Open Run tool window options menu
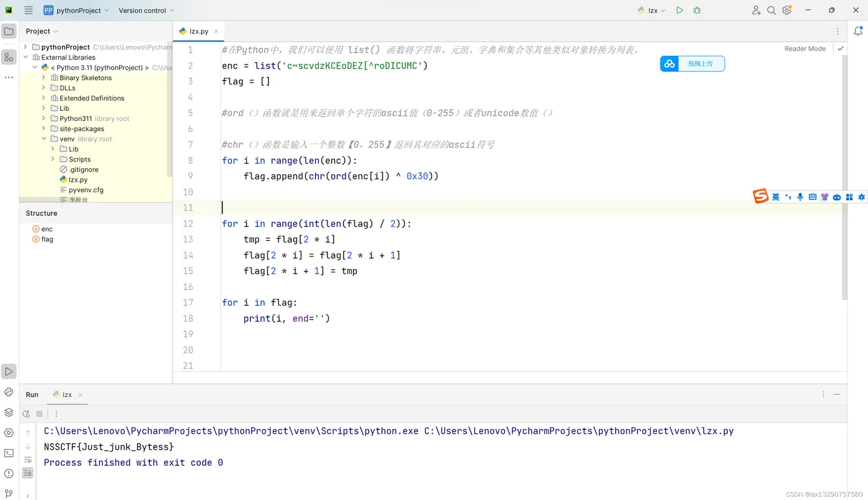Screen dimensions: 868x500 (x=823, y=395)
